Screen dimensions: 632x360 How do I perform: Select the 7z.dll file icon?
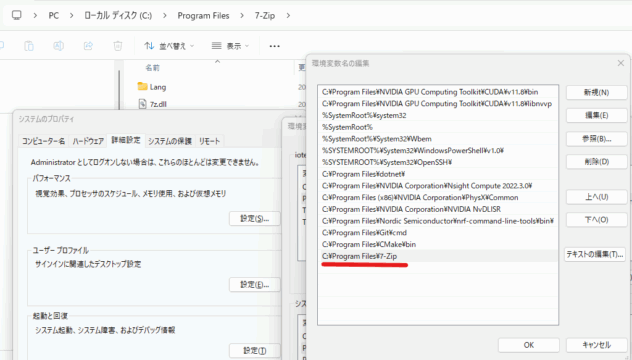coord(142,104)
